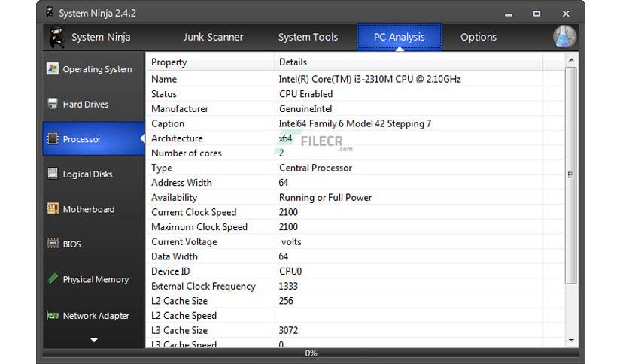The image size is (629, 364).
Task: Select Hard Drives in sidebar
Action: tap(86, 105)
